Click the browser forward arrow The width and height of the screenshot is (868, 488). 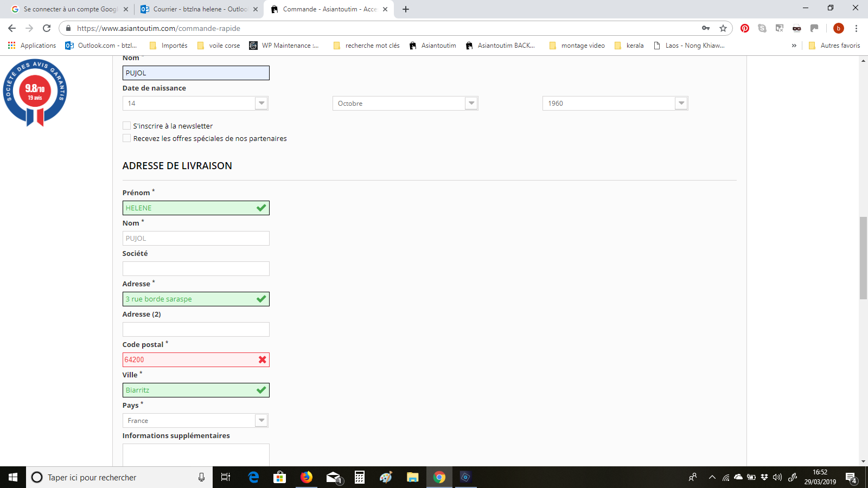(29, 28)
